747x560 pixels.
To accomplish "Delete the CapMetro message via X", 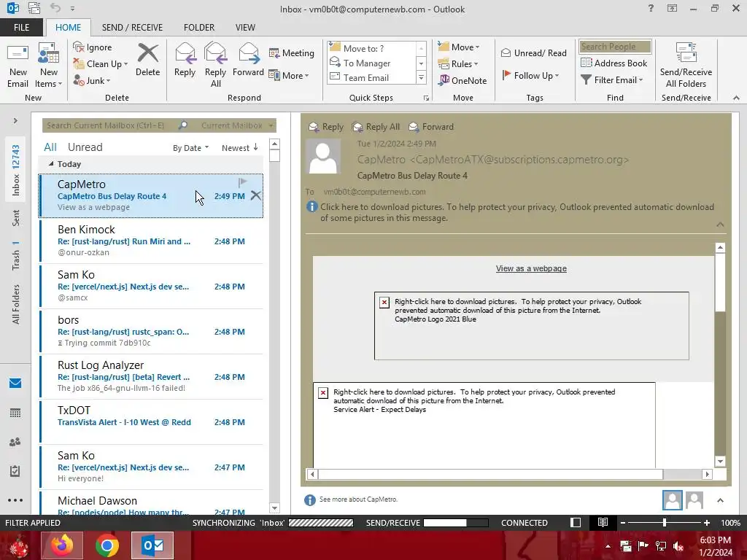I will click(256, 195).
